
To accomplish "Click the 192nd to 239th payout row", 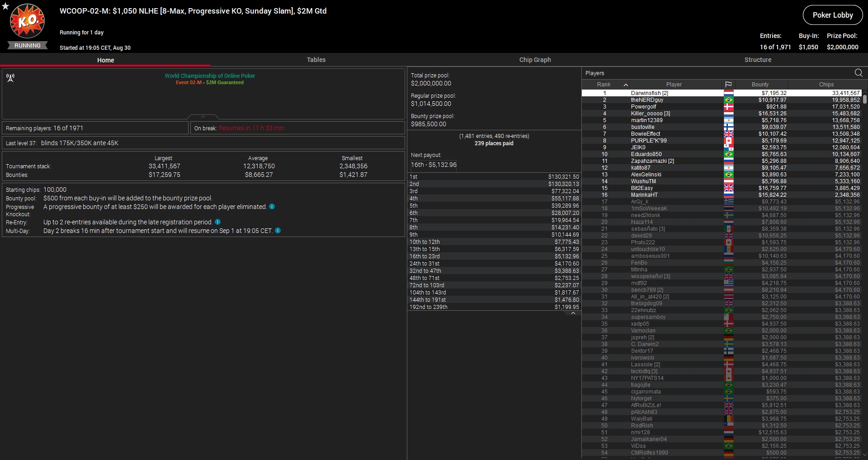I will pos(494,307).
